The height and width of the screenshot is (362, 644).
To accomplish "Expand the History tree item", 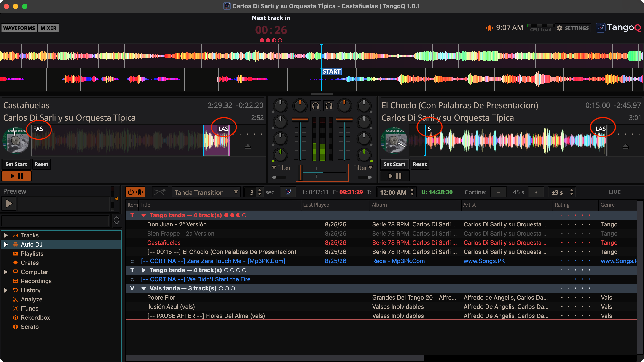I will tap(5, 290).
